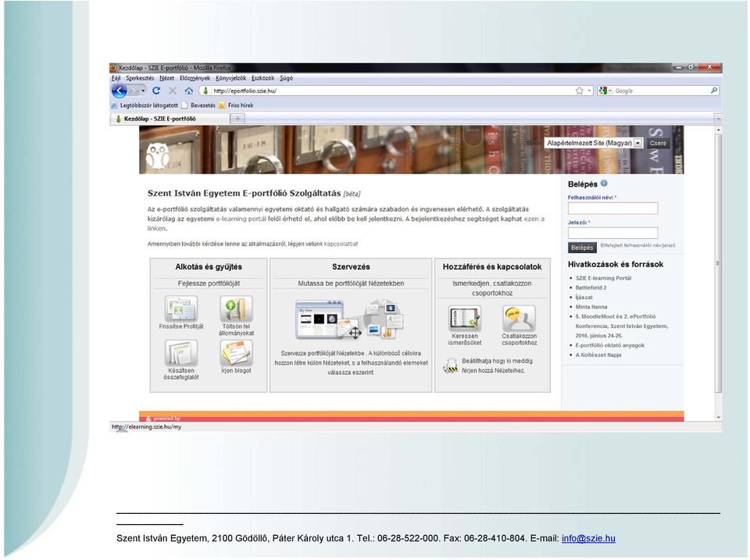Click the owl logo in the banner
750x560 pixels.
point(157,156)
